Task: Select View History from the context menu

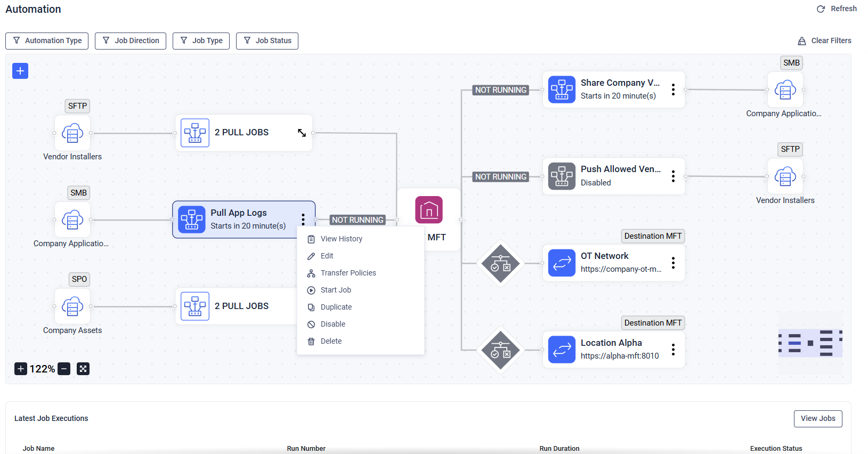Action: point(341,239)
